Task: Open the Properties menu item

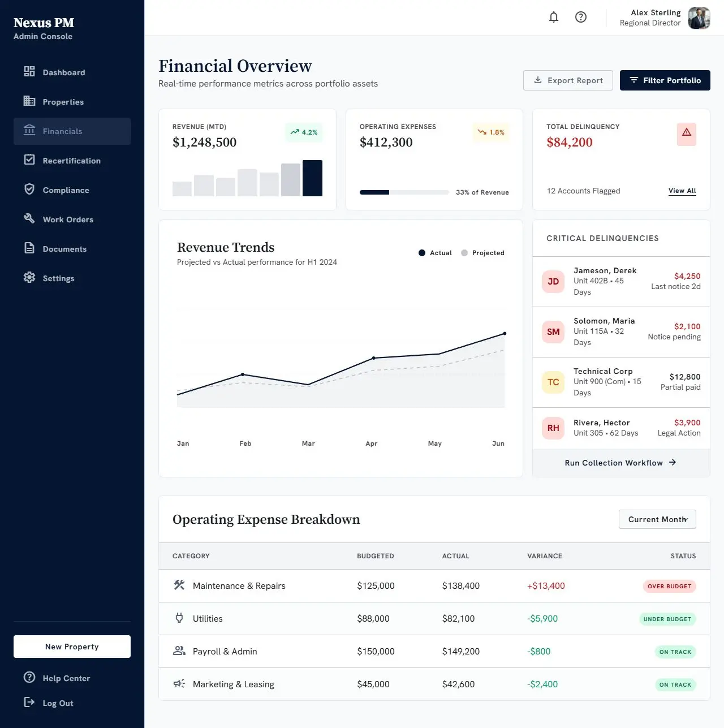Action: pos(72,102)
